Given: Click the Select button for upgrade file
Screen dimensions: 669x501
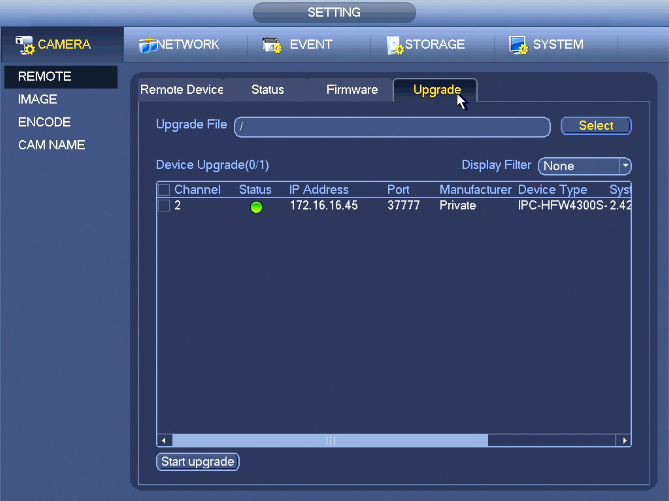Looking at the screenshot, I should [596, 125].
